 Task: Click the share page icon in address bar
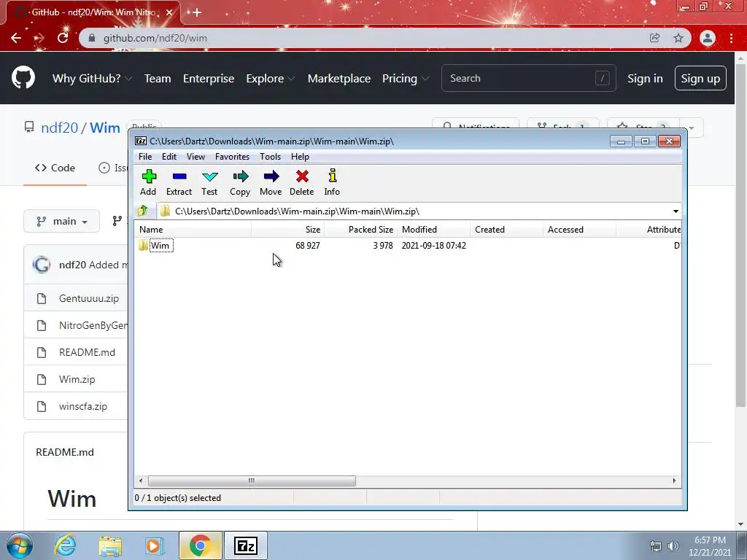[x=655, y=38]
